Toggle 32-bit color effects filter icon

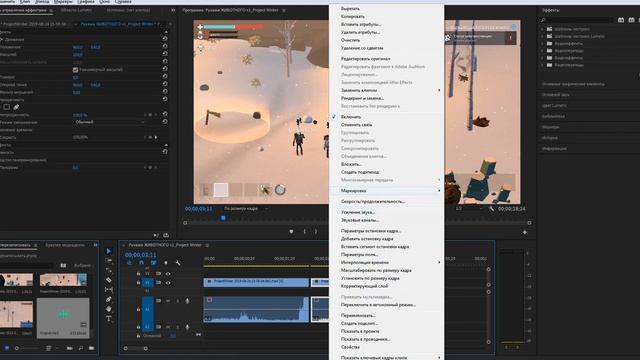(x=631, y=20)
